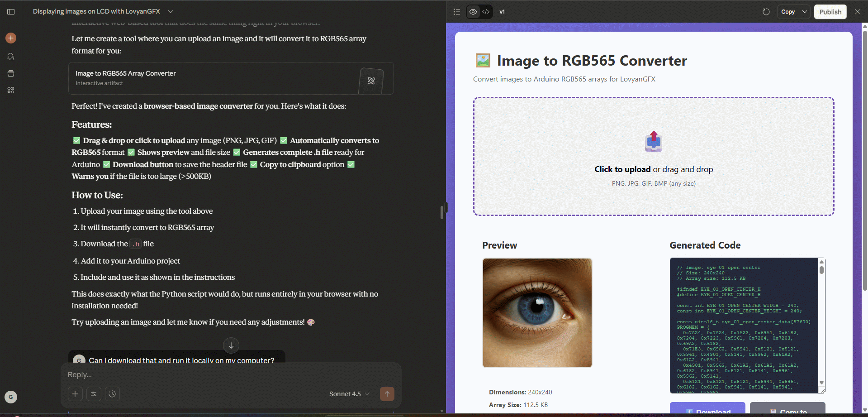This screenshot has width=868, height=417.
Task: Open search and tools settings toggle
Action: [x=94, y=394]
